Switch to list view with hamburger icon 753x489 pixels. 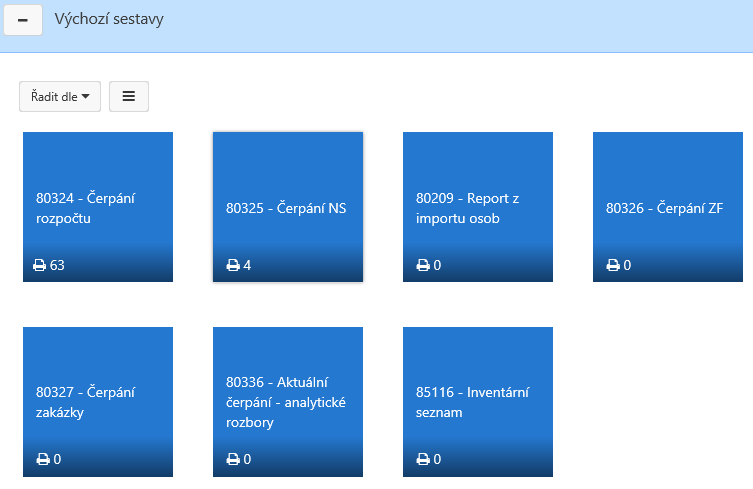click(x=129, y=97)
